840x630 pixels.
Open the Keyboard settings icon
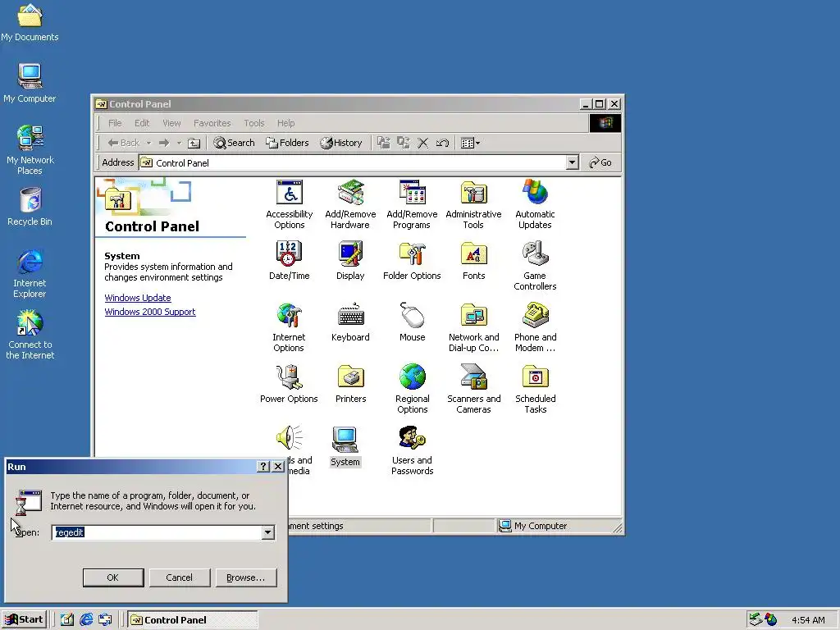pyautogui.click(x=350, y=322)
